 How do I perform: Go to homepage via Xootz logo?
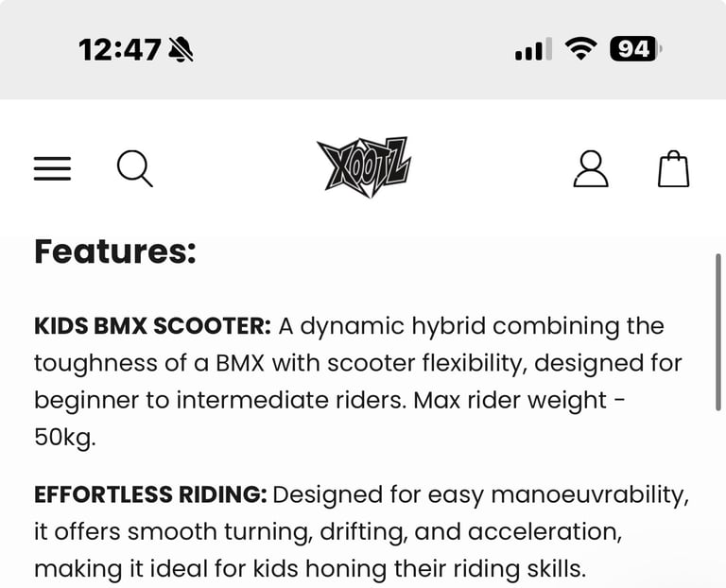[x=364, y=166]
